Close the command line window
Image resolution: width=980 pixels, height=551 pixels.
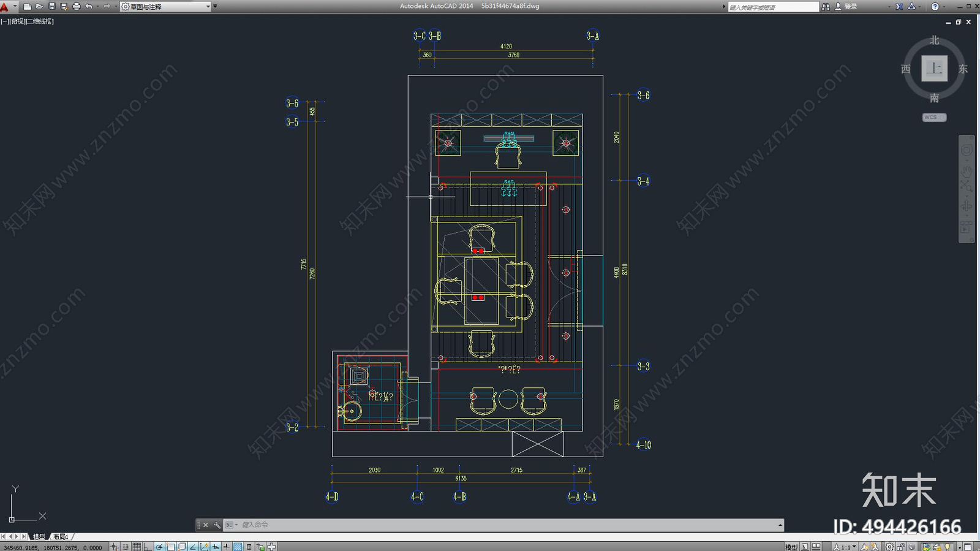point(206,525)
